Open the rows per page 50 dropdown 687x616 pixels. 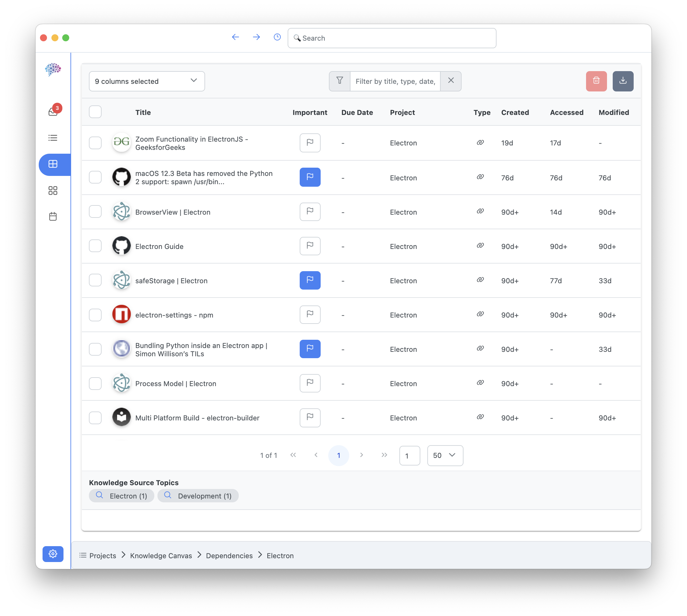coord(445,455)
